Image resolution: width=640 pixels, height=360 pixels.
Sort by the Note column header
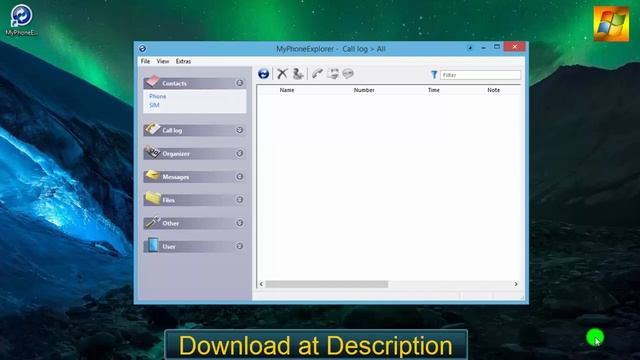point(493,90)
